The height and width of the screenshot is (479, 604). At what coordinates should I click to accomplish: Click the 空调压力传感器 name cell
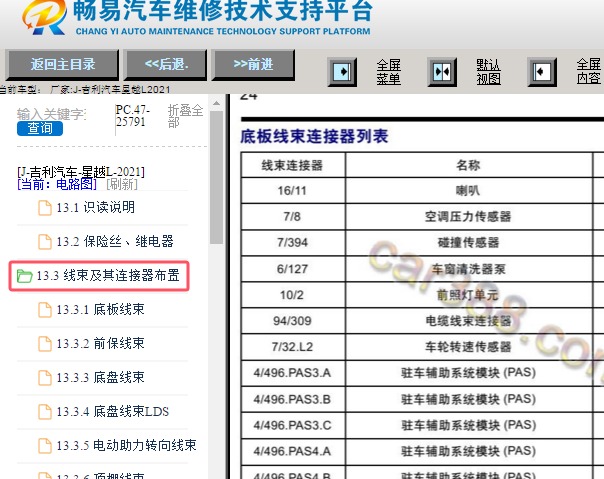468,217
